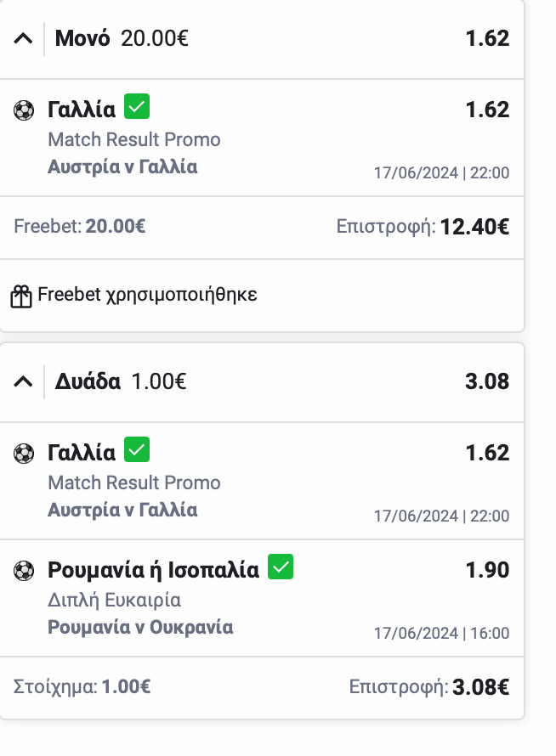Click the soccer ball beside Ρουμανία ή Ισοπαλία
Image resolution: width=556 pixels, height=756 pixels.
tap(24, 570)
